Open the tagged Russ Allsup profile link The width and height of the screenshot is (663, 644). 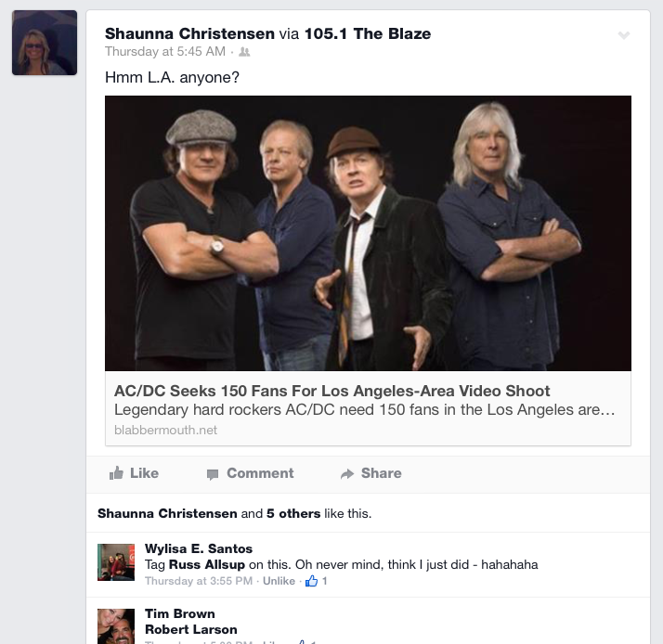pyautogui.click(x=207, y=564)
